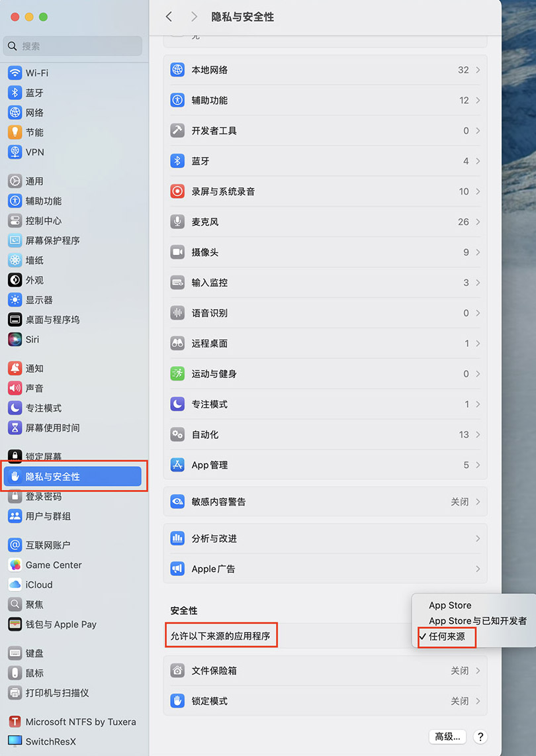The width and height of the screenshot is (536, 756).
Task: Click the Wi-Fi icon in sidebar
Action: tap(15, 73)
